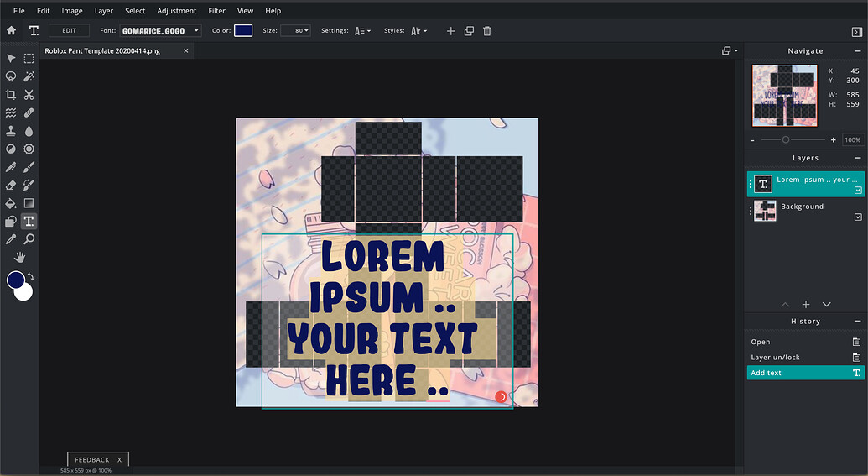This screenshot has height=476, width=868.
Task: Delete text layer using trash icon
Action: (x=487, y=31)
